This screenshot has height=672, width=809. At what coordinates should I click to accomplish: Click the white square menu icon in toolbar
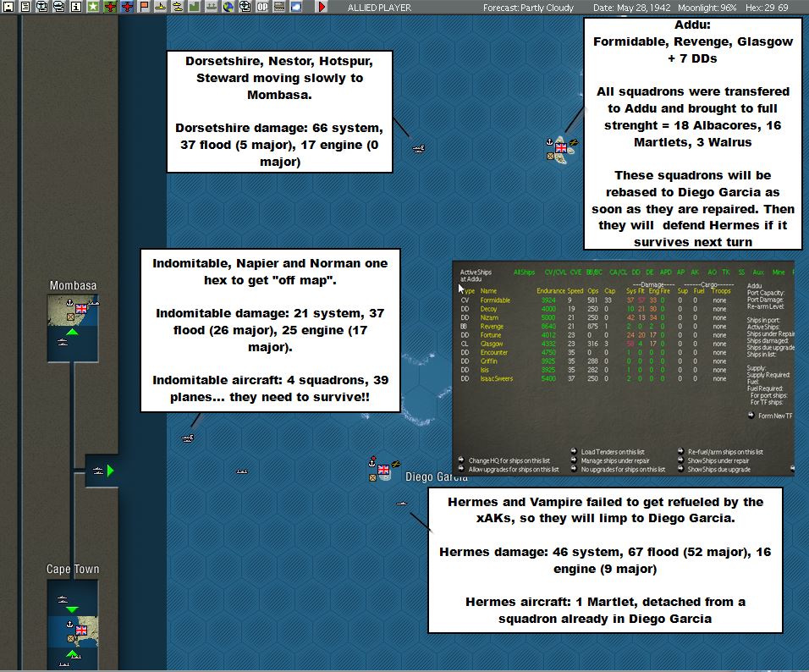(8, 7)
